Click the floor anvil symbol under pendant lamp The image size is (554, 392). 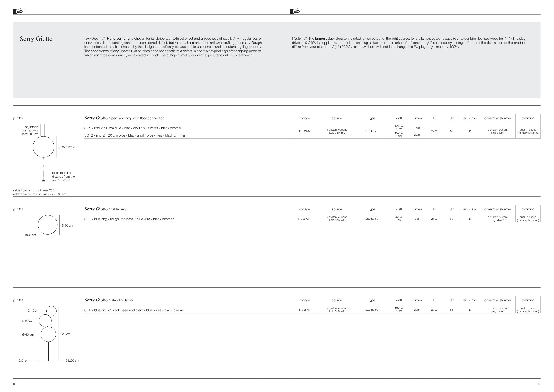44,180
